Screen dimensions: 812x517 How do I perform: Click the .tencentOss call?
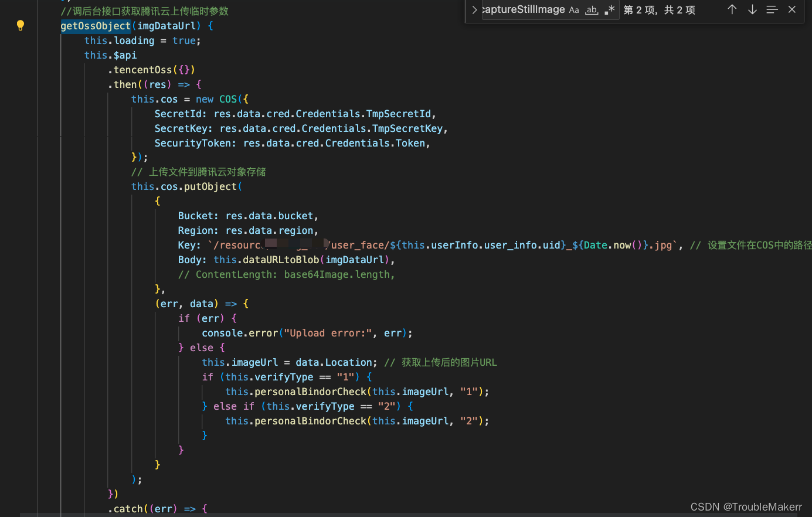click(151, 70)
